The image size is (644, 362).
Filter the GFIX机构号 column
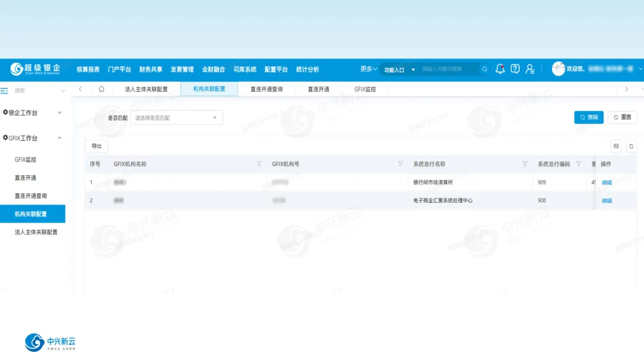pyautogui.click(x=400, y=164)
